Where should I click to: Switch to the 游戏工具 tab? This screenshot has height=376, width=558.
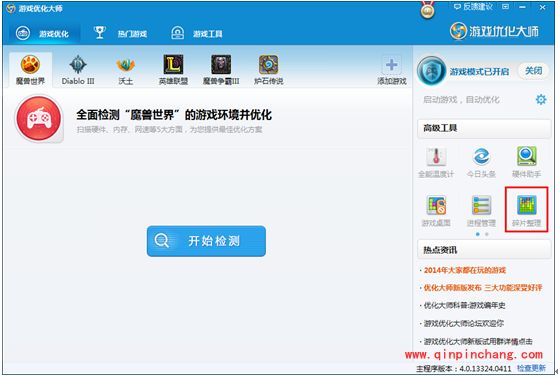tap(196, 33)
